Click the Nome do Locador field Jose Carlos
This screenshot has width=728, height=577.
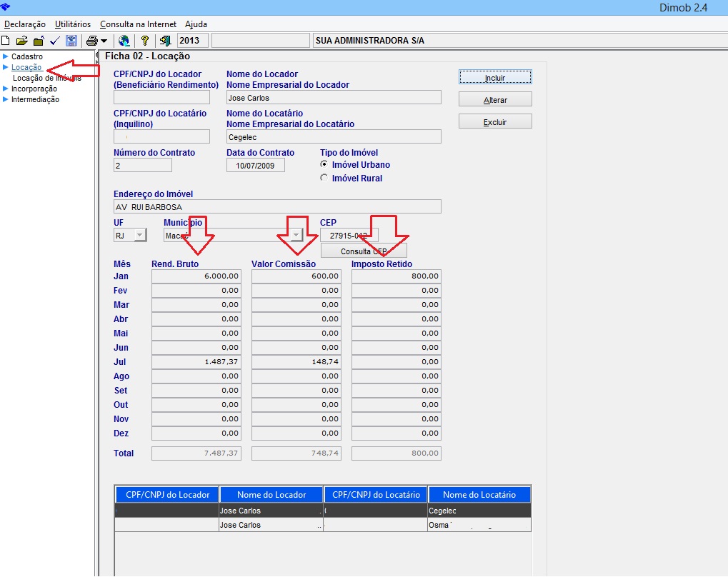point(334,98)
